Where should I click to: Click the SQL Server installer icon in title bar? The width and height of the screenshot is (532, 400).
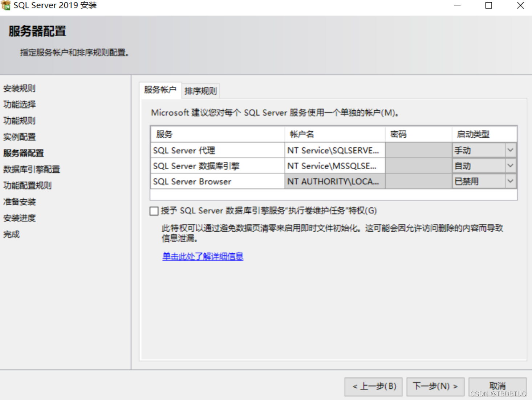tap(6, 5)
